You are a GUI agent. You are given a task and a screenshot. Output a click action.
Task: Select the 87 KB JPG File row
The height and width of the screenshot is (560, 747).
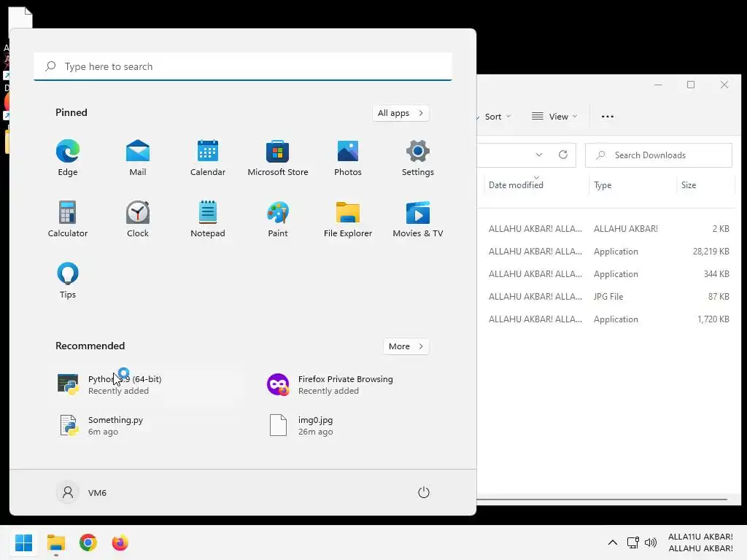608,296
